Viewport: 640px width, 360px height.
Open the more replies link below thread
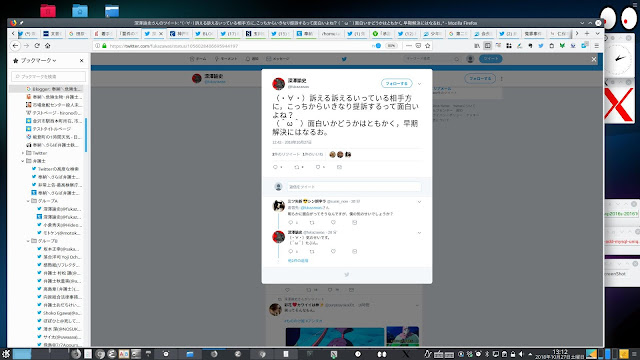[298, 260]
